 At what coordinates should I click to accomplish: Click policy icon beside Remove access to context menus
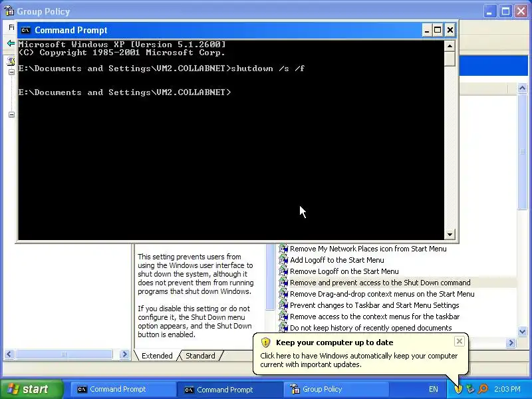(x=283, y=317)
